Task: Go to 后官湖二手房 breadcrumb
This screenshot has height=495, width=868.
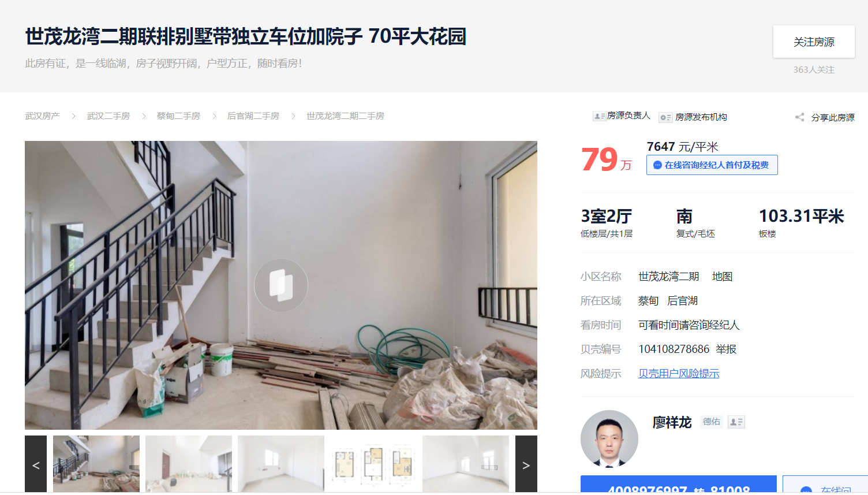Action: (x=253, y=116)
